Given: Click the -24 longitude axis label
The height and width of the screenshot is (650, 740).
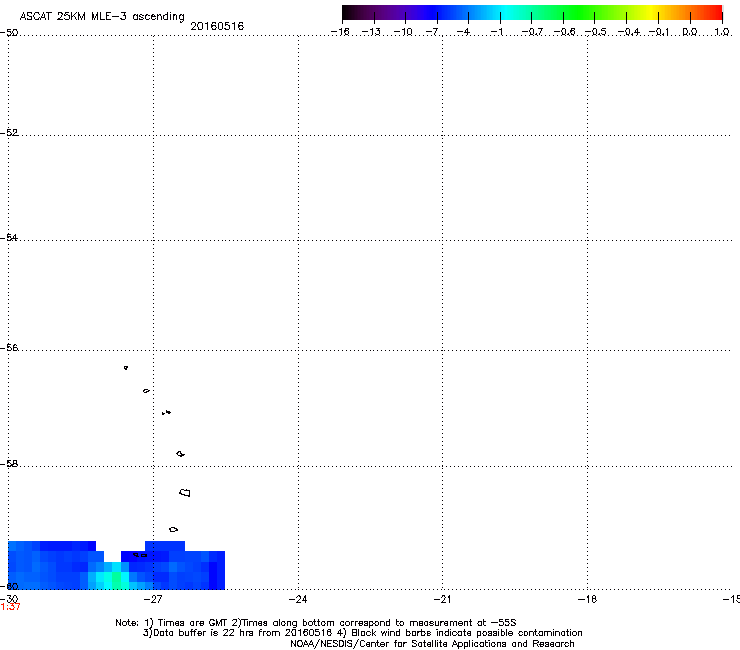Looking at the screenshot, I should [x=298, y=599].
